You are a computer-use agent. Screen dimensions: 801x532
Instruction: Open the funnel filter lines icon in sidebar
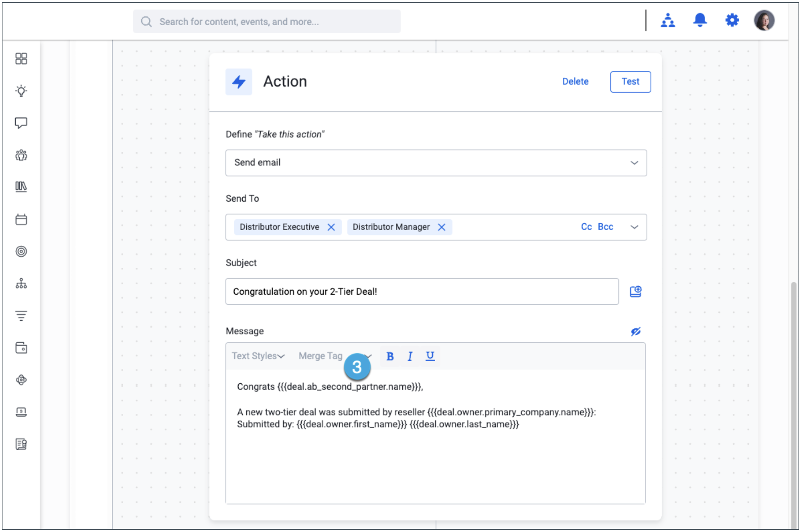(21, 316)
